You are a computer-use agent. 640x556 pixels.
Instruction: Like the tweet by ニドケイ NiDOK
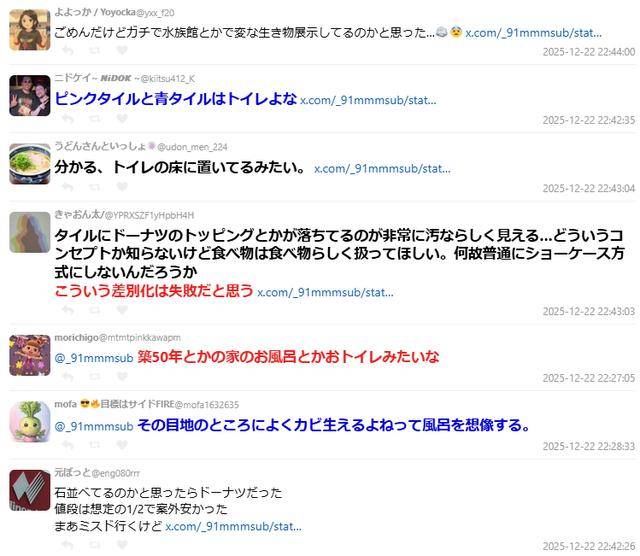(122, 118)
